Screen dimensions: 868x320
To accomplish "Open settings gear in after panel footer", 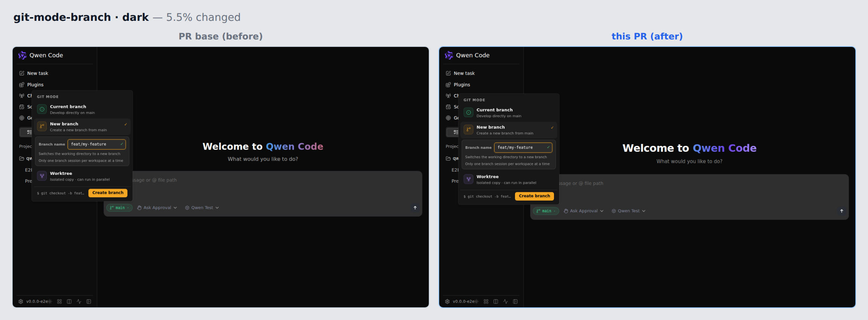I will coord(447,301).
